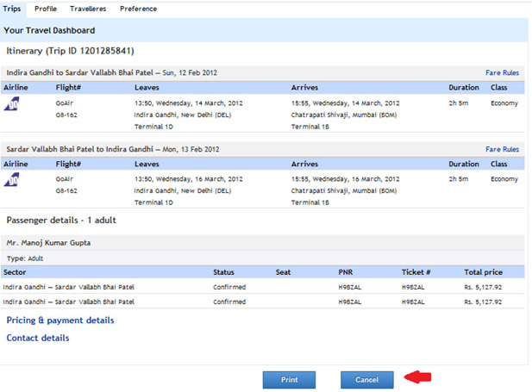This screenshot has height=392, width=532.
Task: Click the Itinerary Trip ID heading
Action: point(69,52)
